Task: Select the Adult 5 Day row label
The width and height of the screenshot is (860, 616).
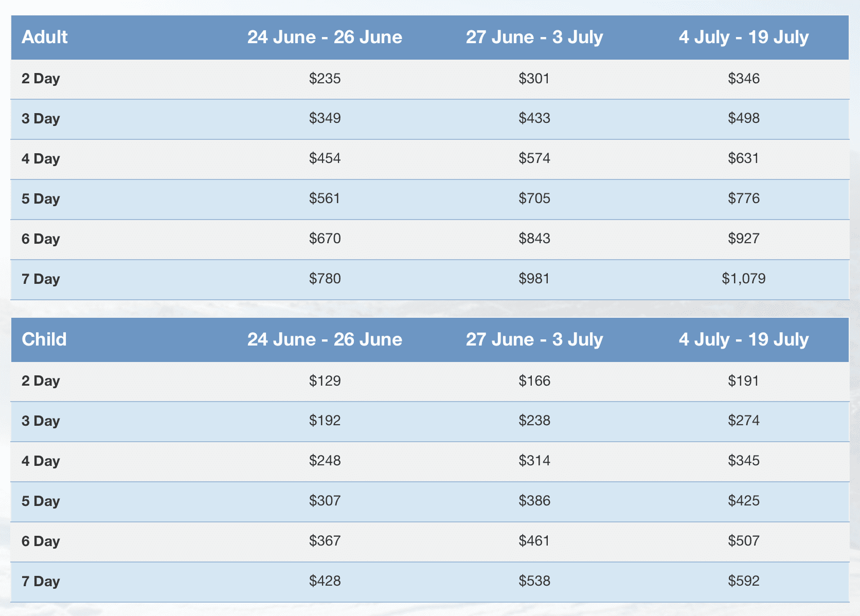Action: (x=41, y=199)
